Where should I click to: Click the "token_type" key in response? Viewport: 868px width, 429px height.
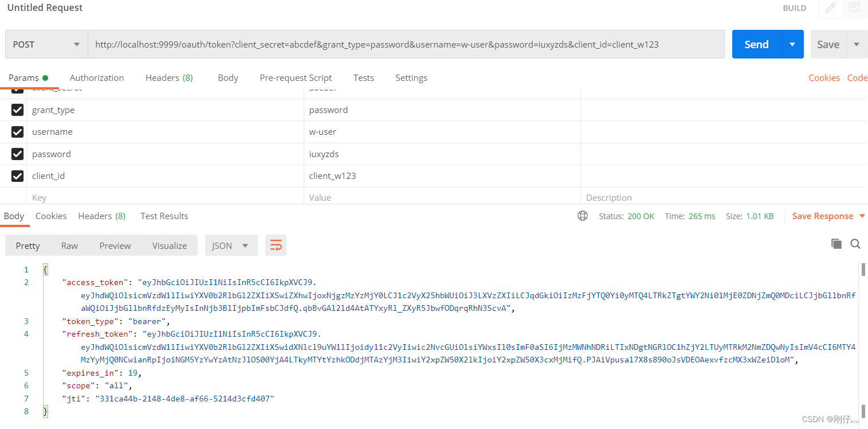tap(90, 321)
